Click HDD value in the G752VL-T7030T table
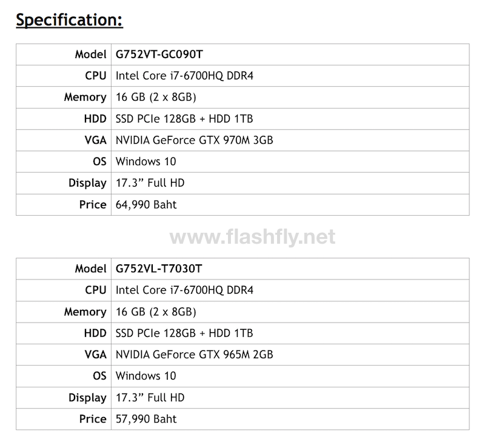 click(184, 333)
